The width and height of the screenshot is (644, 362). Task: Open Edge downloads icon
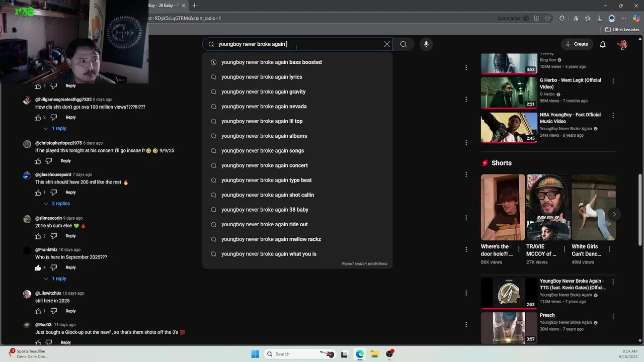coord(600,18)
